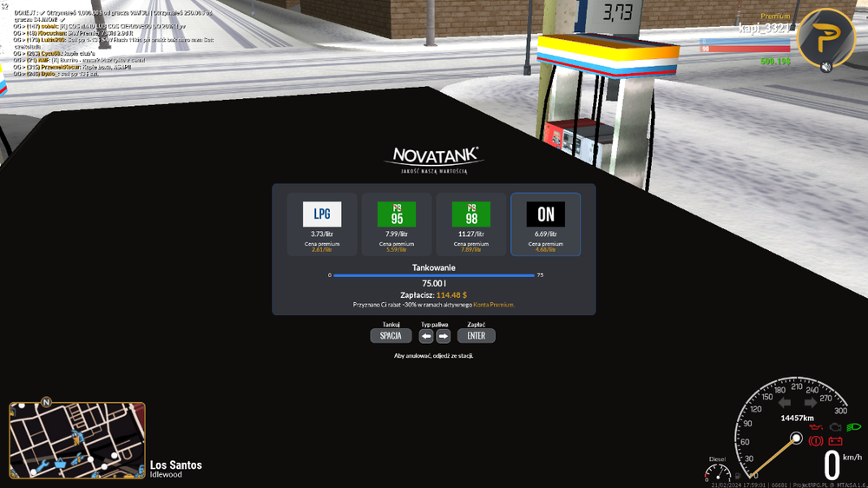
Task: Click the right arrow fuel type key
Action: [444, 336]
